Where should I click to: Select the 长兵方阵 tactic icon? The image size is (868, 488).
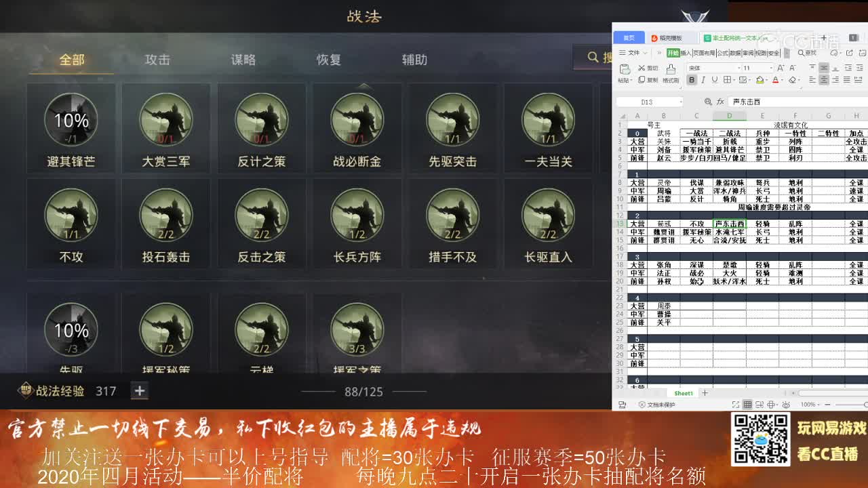coord(357,216)
